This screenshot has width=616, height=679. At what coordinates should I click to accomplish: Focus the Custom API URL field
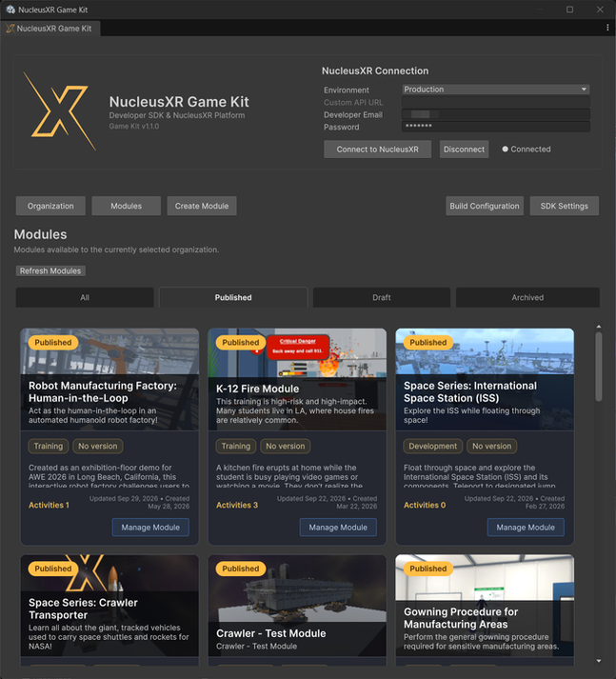coord(496,102)
